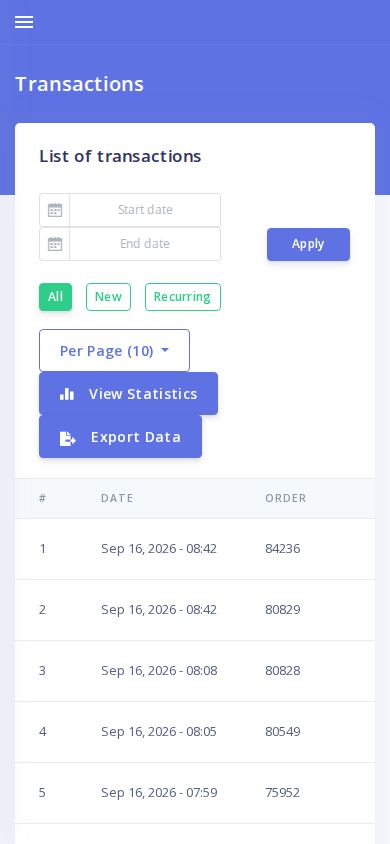Image resolution: width=390 pixels, height=844 pixels.
Task: Select transaction row with order 84236
Action: [x=195, y=549]
